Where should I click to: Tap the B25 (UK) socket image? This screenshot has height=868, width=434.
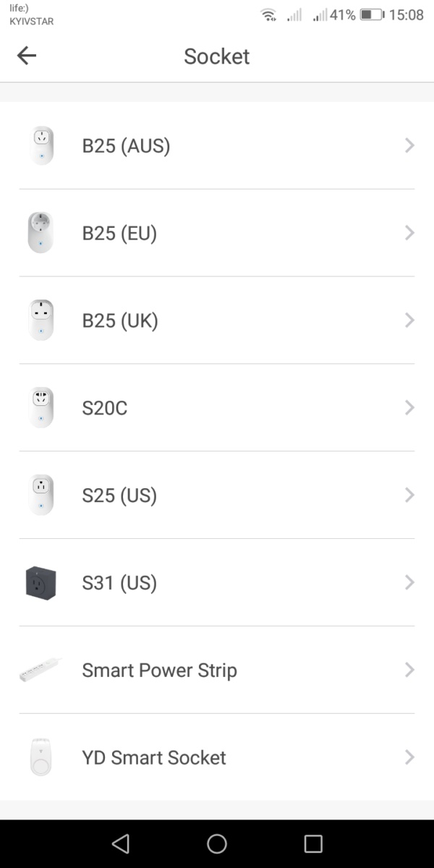pos(41,320)
